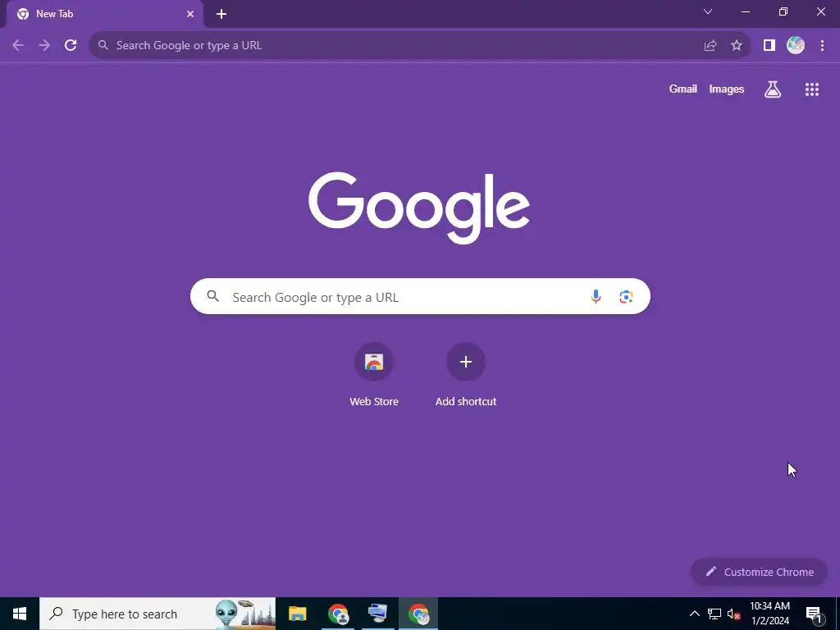840x630 pixels.
Task: Click the Google search box on page
Action: click(420, 296)
